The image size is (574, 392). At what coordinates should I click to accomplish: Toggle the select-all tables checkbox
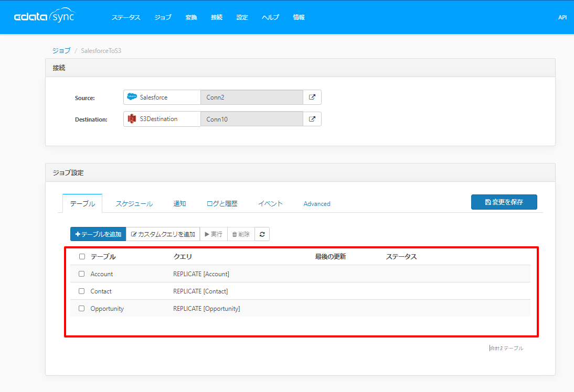82,257
